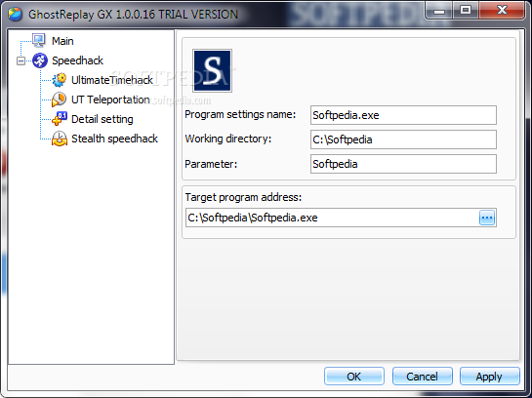
Task: Click the Speedhack running-man icon
Action: point(40,60)
